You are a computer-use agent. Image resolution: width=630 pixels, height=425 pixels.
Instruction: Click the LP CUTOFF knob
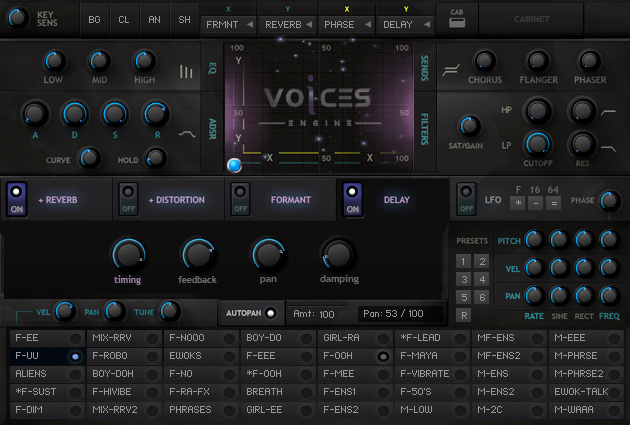click(x=538, y=144)
